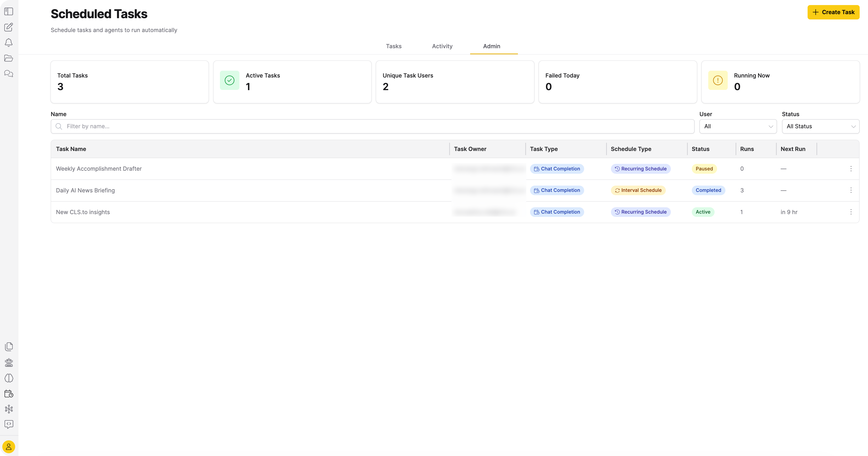Viewport: 868px width, 456px height.
Task: Sort by the Schedule Type column header
Action: (631, 149)
